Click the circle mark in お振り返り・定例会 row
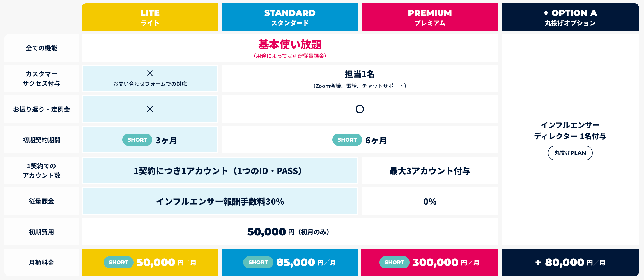This screenshot has height=280, width=644. (x=360, y=109)
